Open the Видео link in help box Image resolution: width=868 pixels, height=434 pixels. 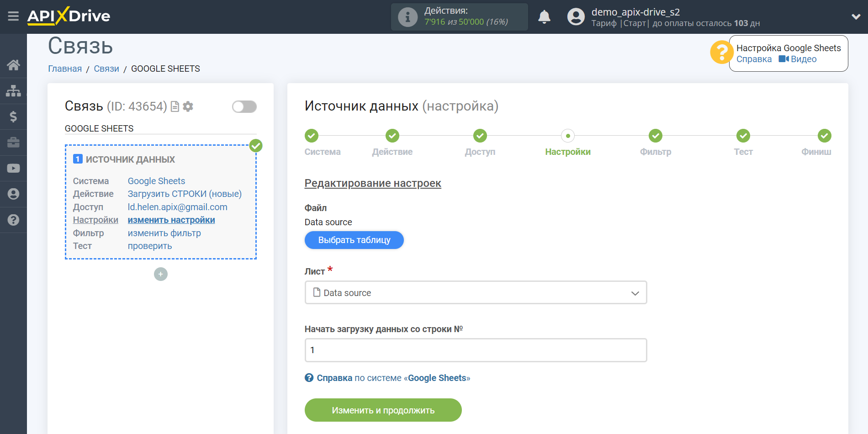point(798,59)
